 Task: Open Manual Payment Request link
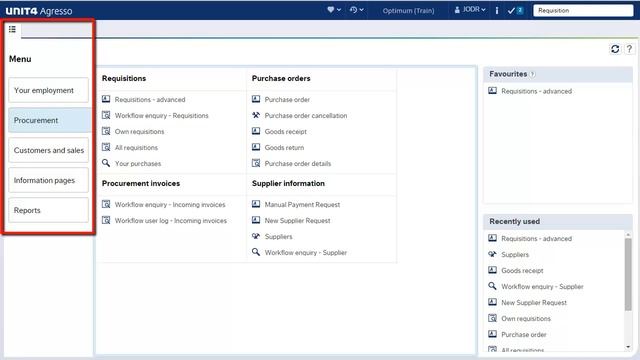click(x=302, y=204)
